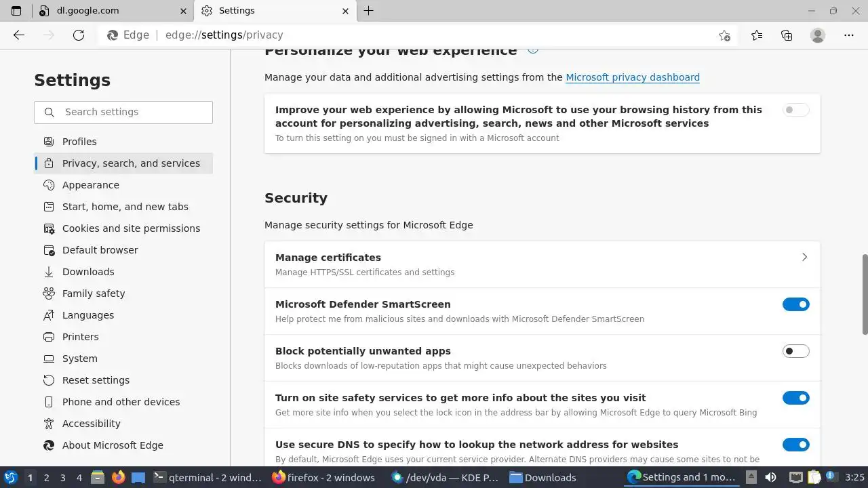Screen dimensions: 868x488
Task: Turn off secure DNS toggle
Action: pos(795,445)
